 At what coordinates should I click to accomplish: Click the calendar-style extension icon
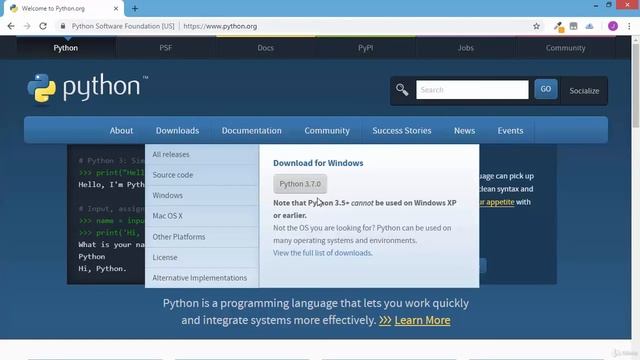pyautogui.click(x=573, y=26)
